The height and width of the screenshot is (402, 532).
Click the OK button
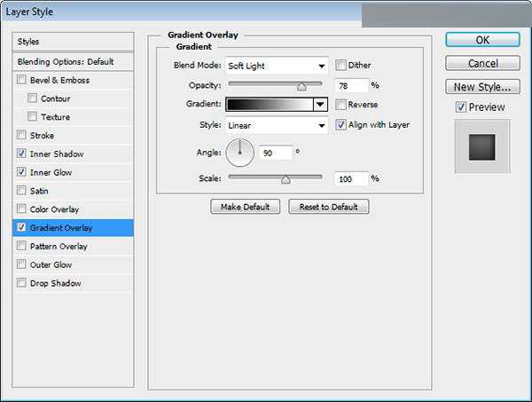pos(481,40)
